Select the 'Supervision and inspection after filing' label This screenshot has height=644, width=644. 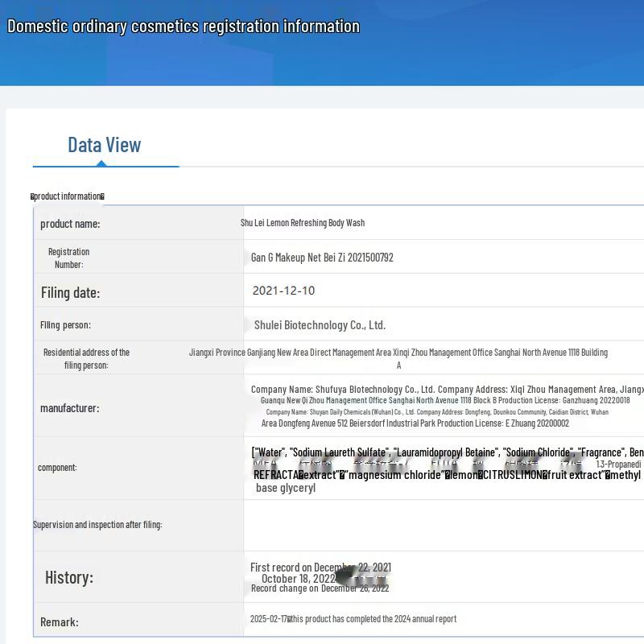pyautogui.click(x=97, y=525)
